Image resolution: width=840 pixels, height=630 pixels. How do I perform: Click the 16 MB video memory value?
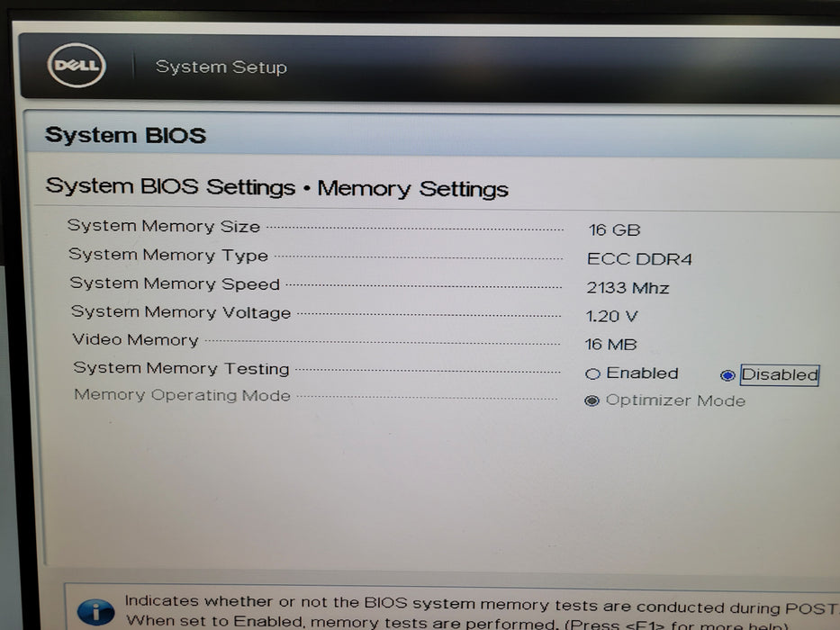point(610,345)
